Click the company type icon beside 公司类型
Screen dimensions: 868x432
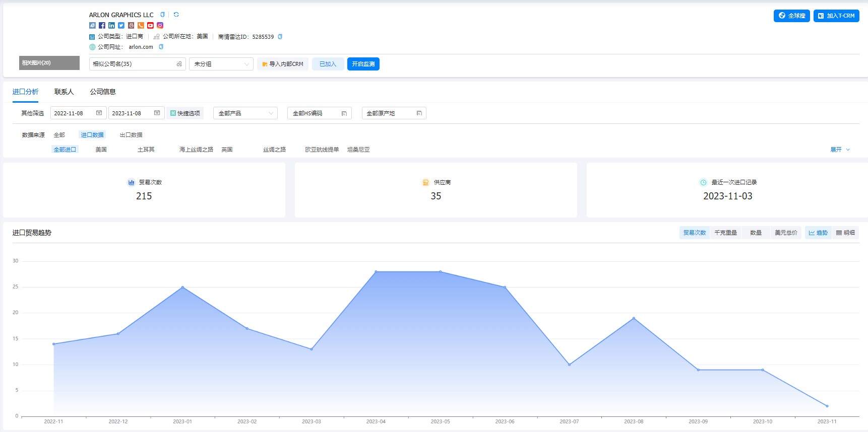click(92, 37)
